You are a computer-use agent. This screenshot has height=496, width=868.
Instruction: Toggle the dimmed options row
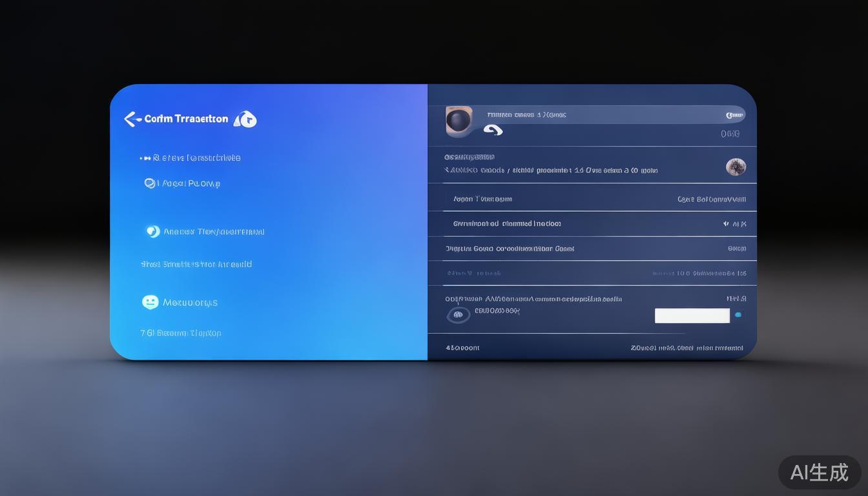coord(594,273)
